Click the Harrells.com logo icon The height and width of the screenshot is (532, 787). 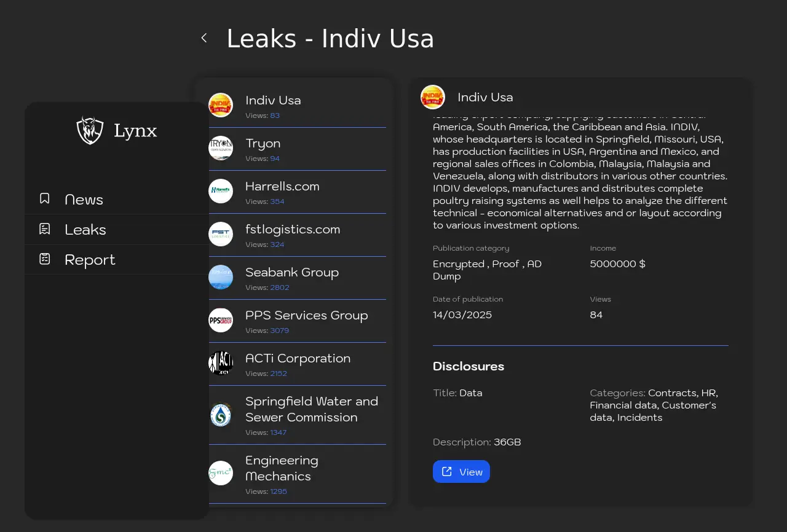click(x=221, y=191)
